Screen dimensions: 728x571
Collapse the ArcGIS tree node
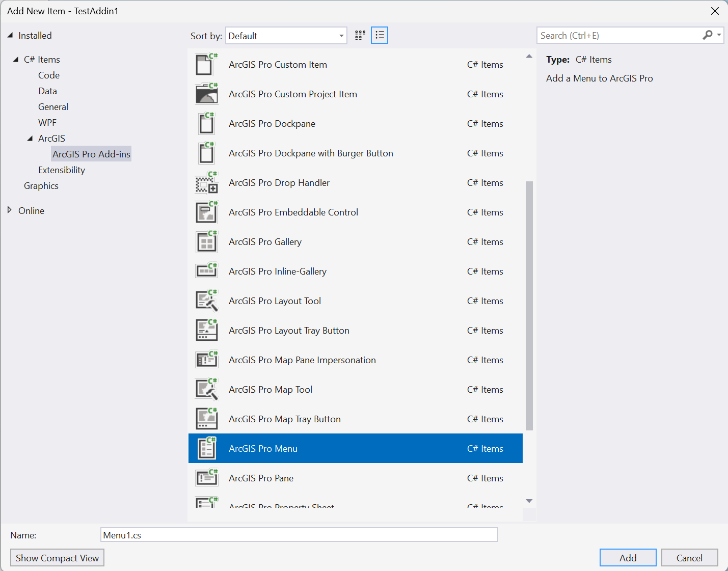[x=30, y=138]
